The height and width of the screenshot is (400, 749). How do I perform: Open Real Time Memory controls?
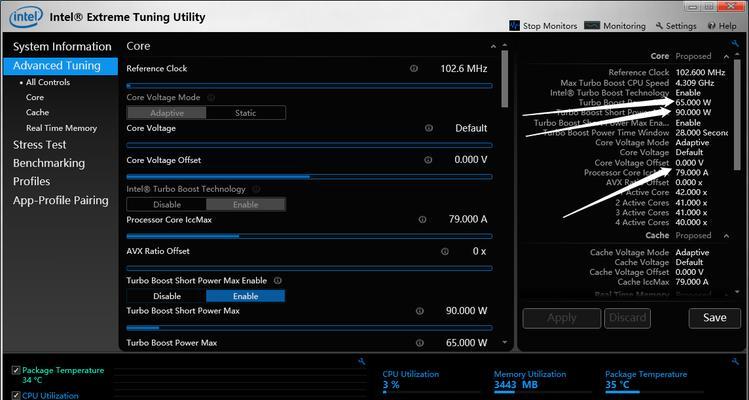[61, 128]
